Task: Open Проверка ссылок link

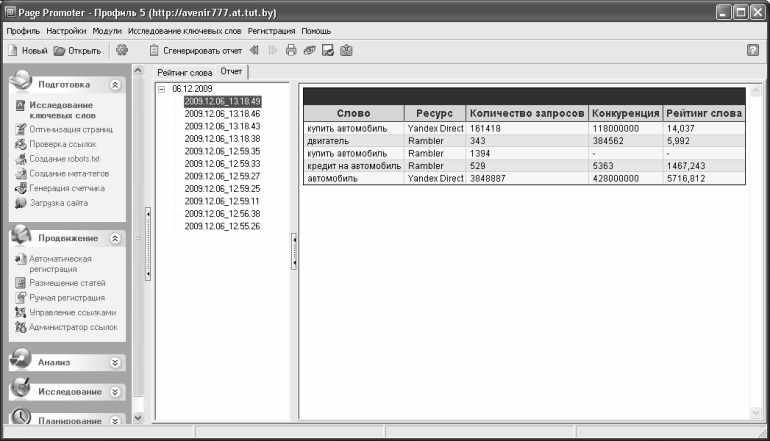Action: pyautogui.click(x=63, y=144)
